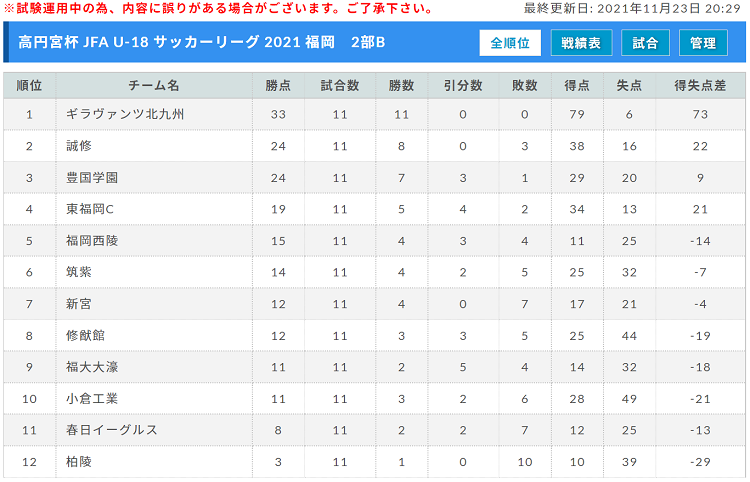Viewport: 750px width, 482px height.
Task: Click the league title 高円宮杯 JFA U-18
Action: [84, 42]
